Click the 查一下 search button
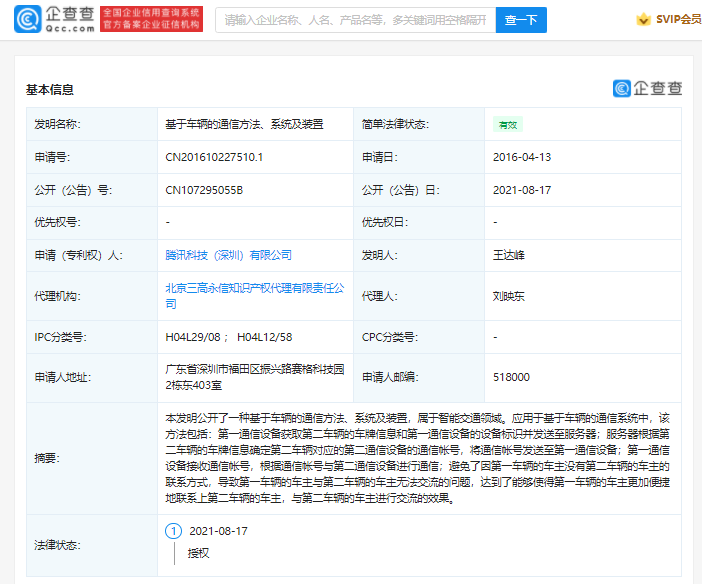Screen dimensions: 702x584 point(521,20)
